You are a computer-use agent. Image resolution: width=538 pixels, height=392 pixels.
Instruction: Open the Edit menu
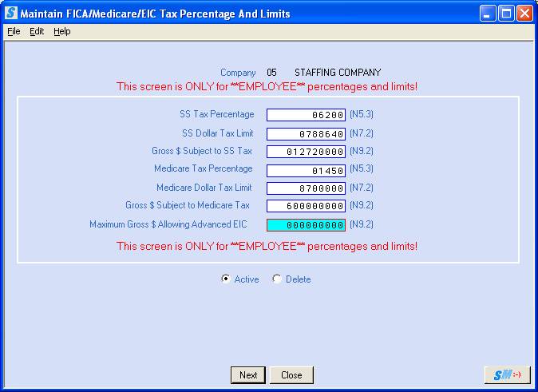coord(37,31)
